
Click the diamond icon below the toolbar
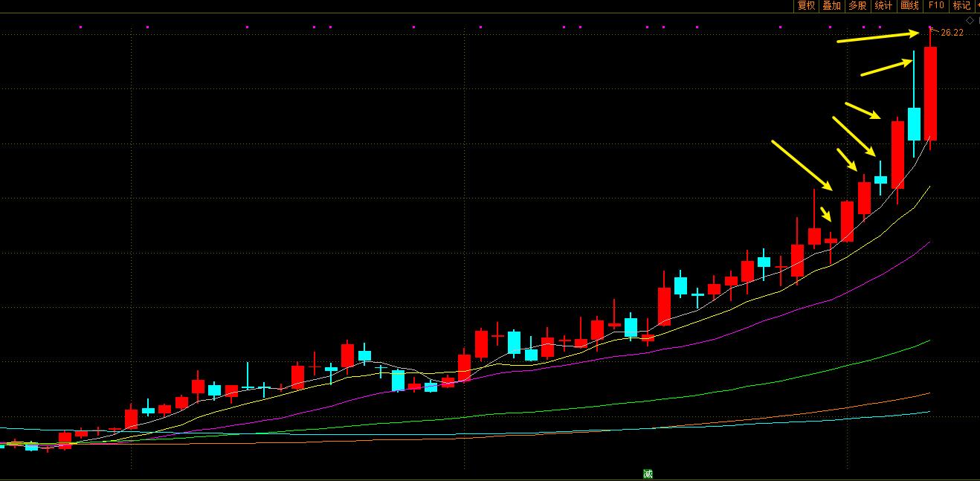(x=970, y=20)
